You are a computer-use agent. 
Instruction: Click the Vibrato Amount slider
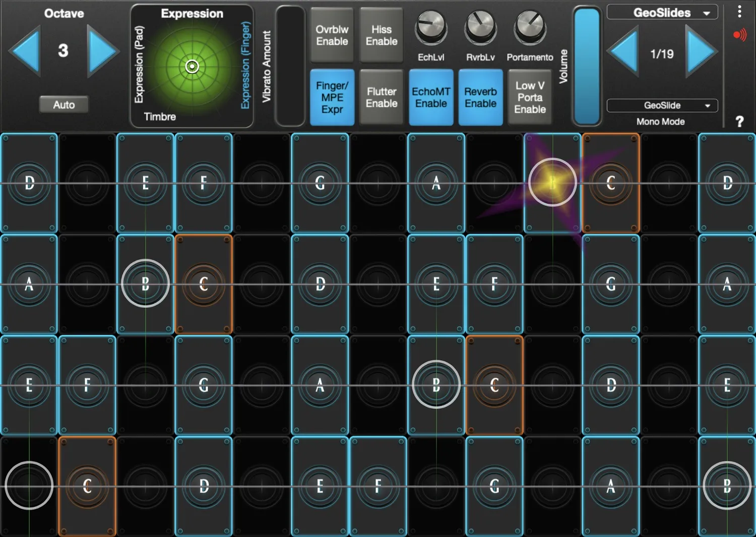click(x=290, y=66)
